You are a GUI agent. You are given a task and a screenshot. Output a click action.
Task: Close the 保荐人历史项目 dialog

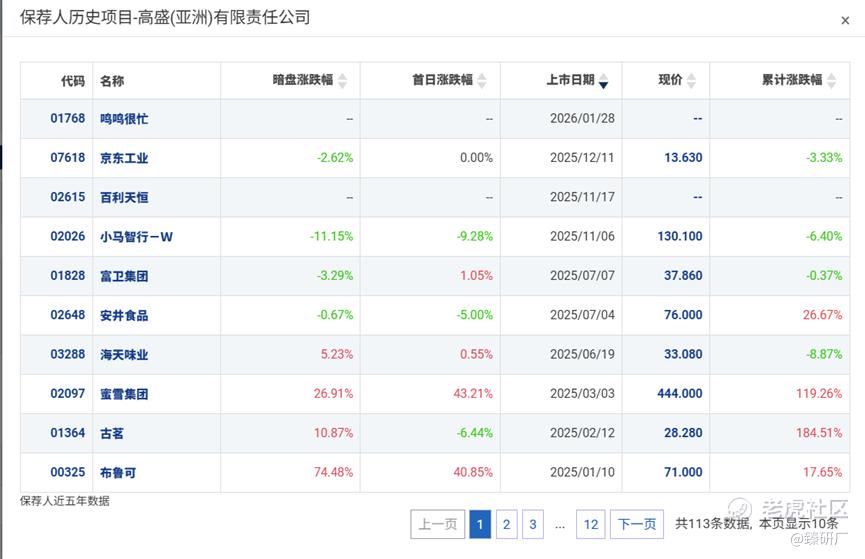point(845,20)
